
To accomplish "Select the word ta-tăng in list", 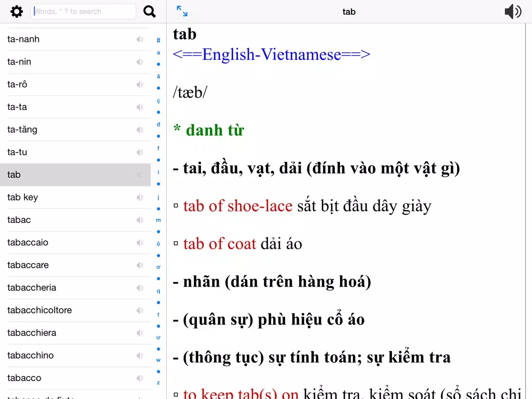I will pos(75,130).
